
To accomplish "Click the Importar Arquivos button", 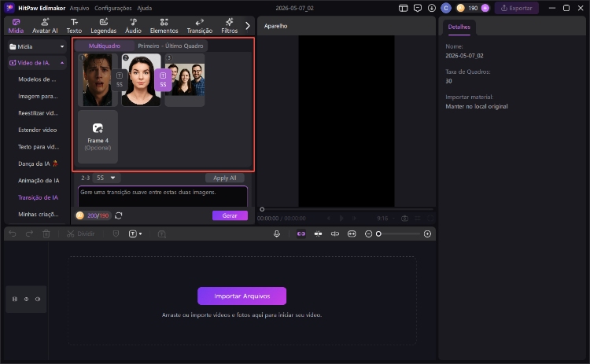I will coord(242,296).
